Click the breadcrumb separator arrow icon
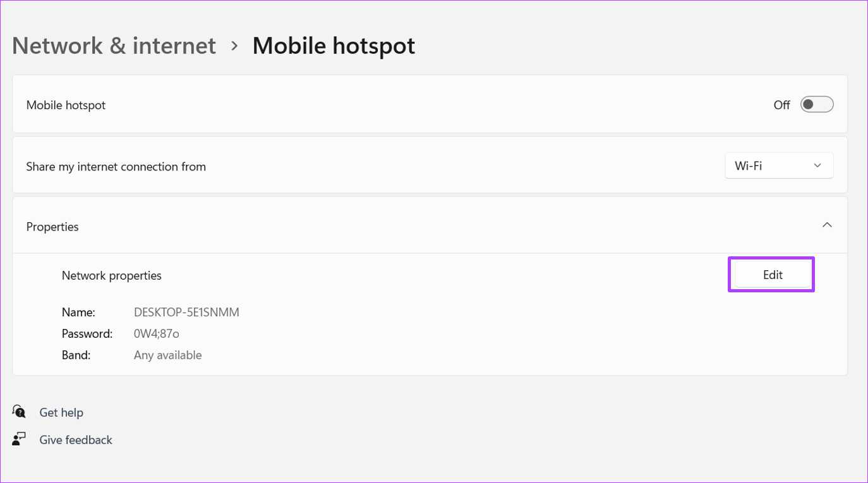This screenshot has height=483, width=868. click(234, 46)
